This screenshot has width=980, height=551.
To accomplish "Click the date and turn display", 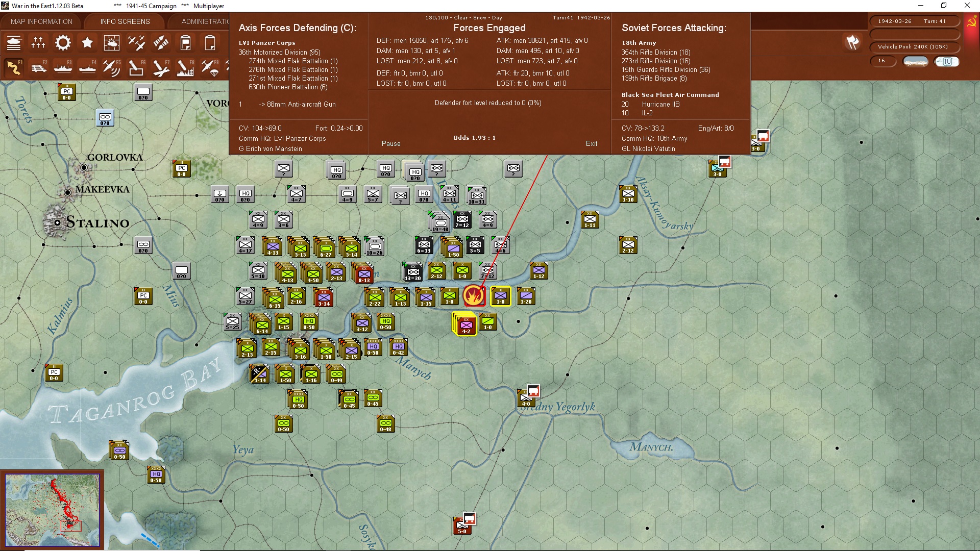I will pyautogui.click(x=915, y=21).
